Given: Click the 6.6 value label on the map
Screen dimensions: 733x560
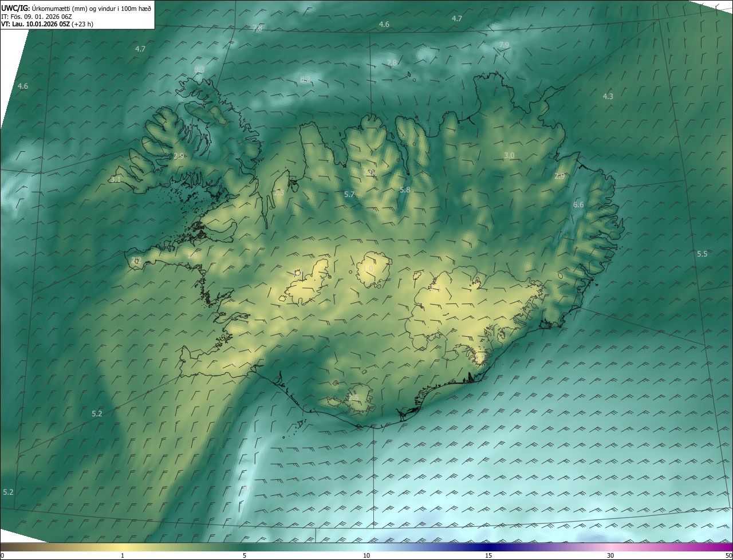Looking at the screenshot, I should [x=578, y=204].
